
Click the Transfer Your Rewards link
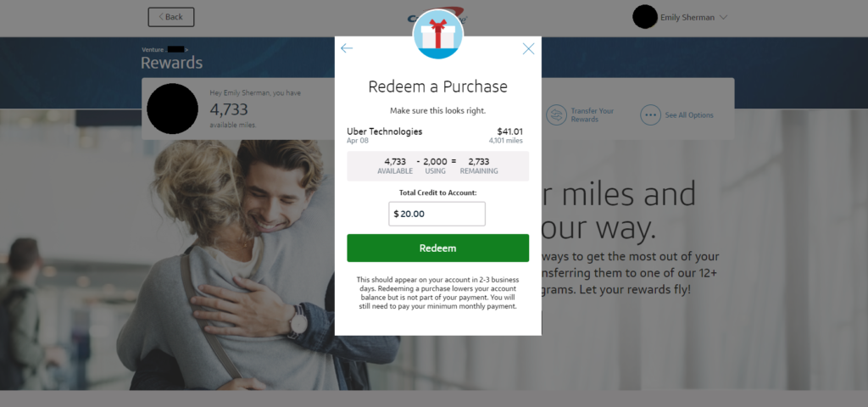[593, 115]
